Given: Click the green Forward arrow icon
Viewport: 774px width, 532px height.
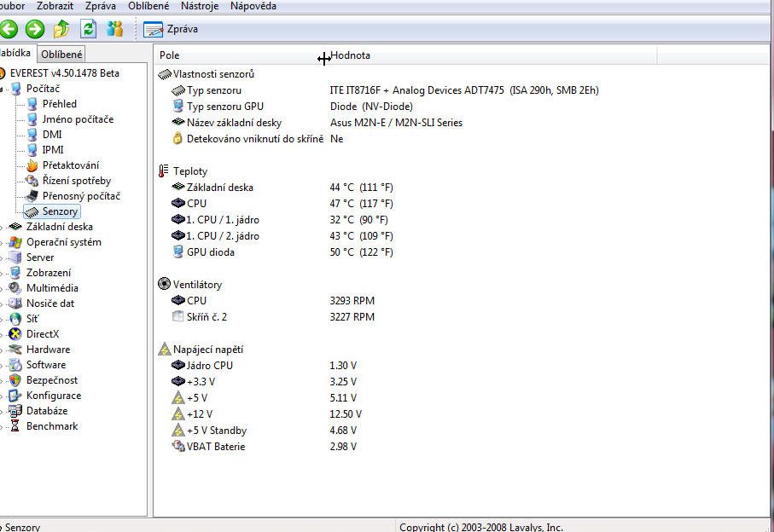Looking at the screenshot, I should click(34, 29).
